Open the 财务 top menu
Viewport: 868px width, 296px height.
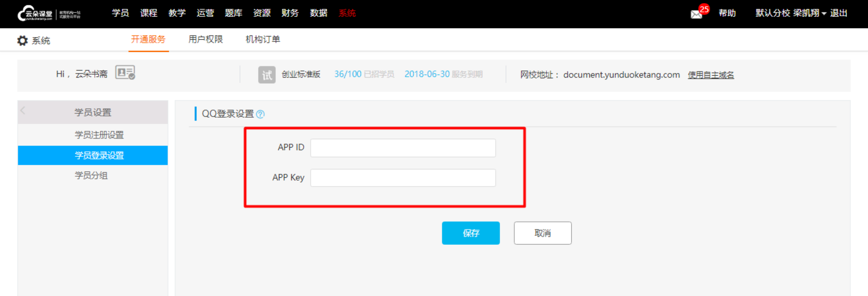[x=290, y=13]
